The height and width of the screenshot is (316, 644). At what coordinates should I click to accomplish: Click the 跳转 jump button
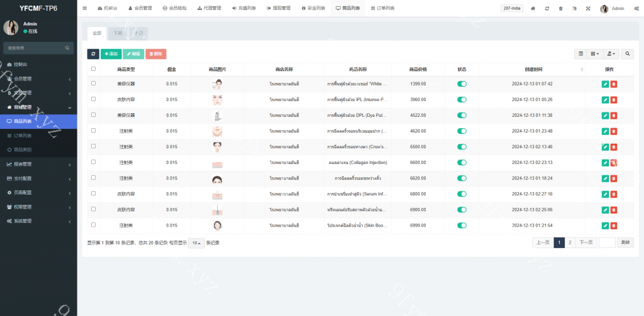[625, 242]
